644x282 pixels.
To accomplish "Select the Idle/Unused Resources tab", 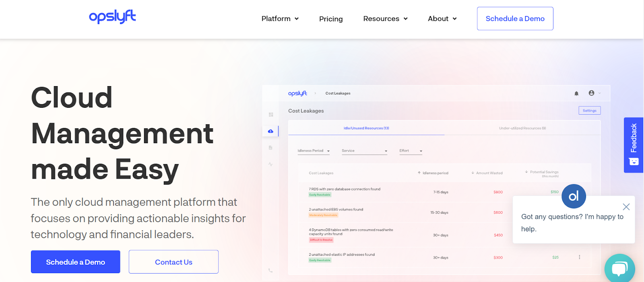I will pyautogui.click(x=366, y=128).
